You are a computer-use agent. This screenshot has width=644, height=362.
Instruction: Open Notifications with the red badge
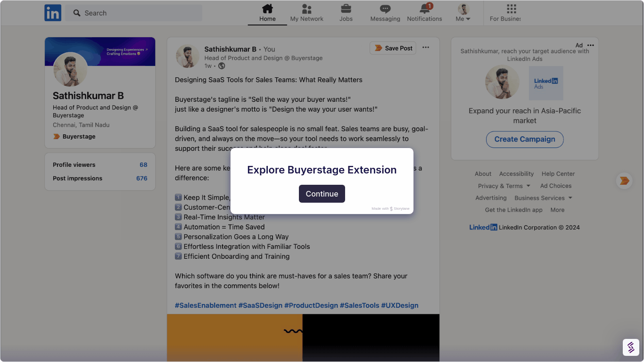click(425, 13)
